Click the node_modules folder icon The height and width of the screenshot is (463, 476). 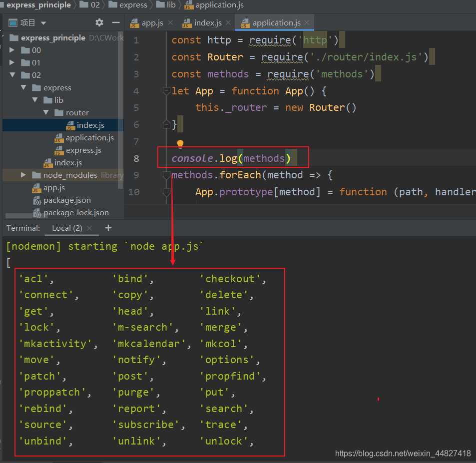36,175
